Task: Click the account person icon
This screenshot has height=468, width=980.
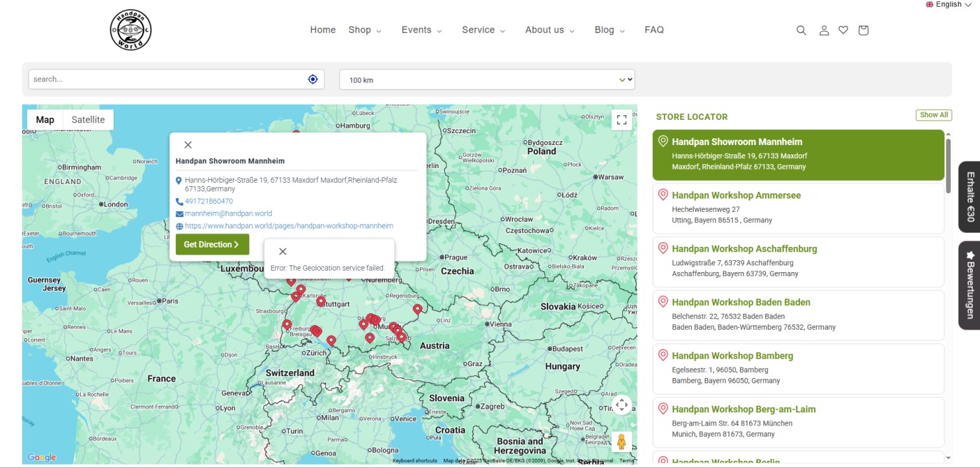Action: tap(824, 30)
